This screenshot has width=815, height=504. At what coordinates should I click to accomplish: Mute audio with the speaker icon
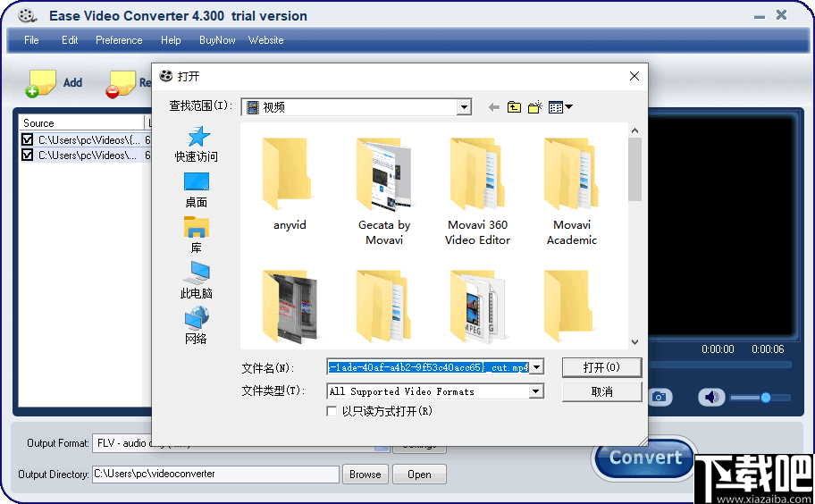[x=711, y=398]
